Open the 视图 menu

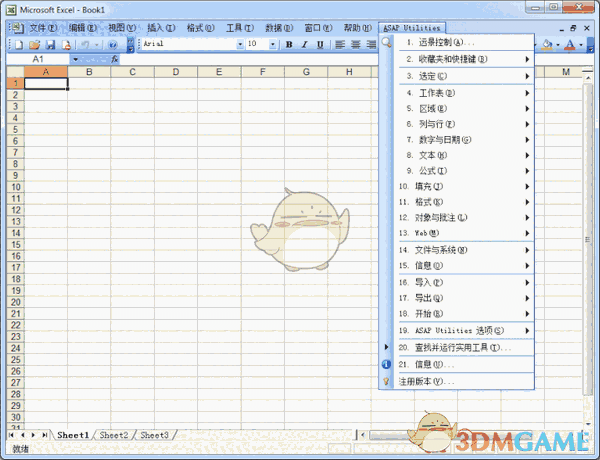point(122,28)
